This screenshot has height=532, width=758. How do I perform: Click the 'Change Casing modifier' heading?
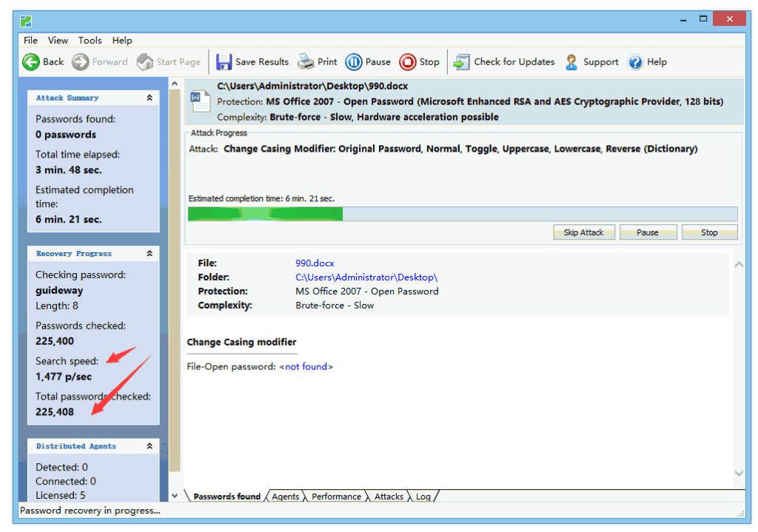pyautogui.click(x=241, y=342)
